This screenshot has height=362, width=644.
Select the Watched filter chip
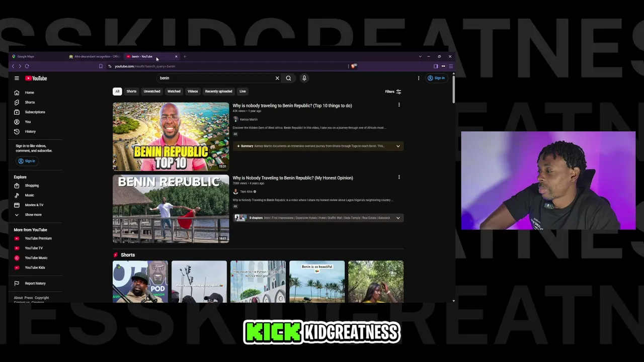coord(174,92)
